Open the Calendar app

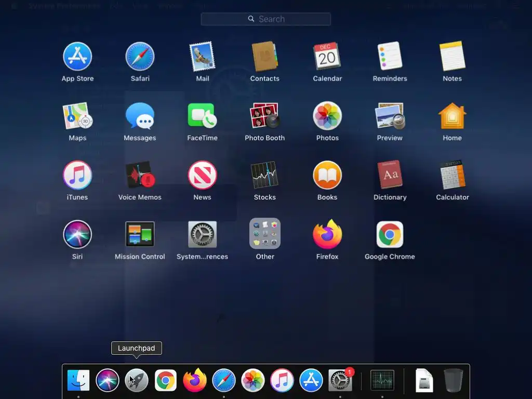327,56
